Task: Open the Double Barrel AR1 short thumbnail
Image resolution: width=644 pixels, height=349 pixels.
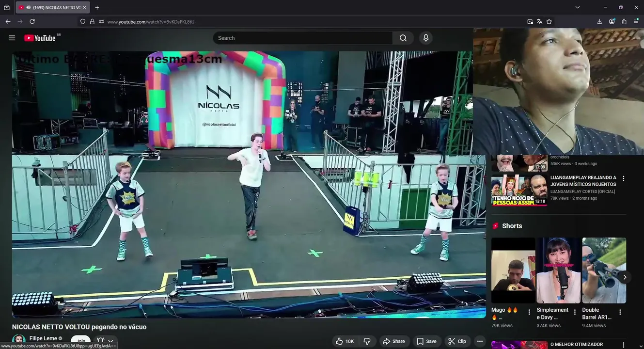Action: click(x=604, y=270)
